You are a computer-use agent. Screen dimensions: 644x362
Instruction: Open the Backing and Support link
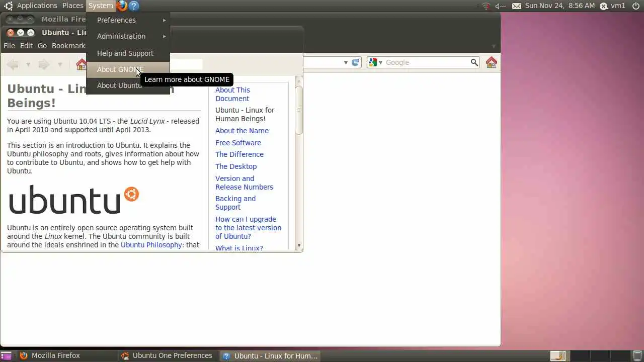[x=235, y=203]
